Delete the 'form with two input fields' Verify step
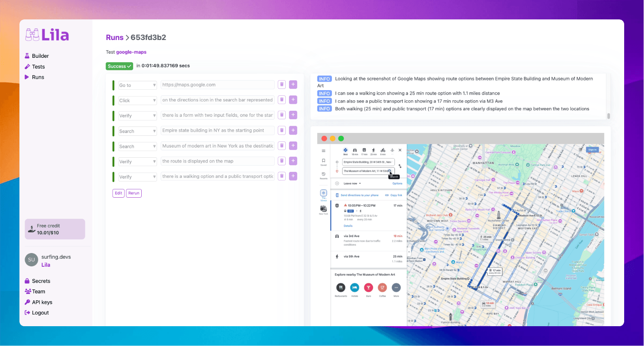This screenshot has width=644, height=346. (282, 115)
